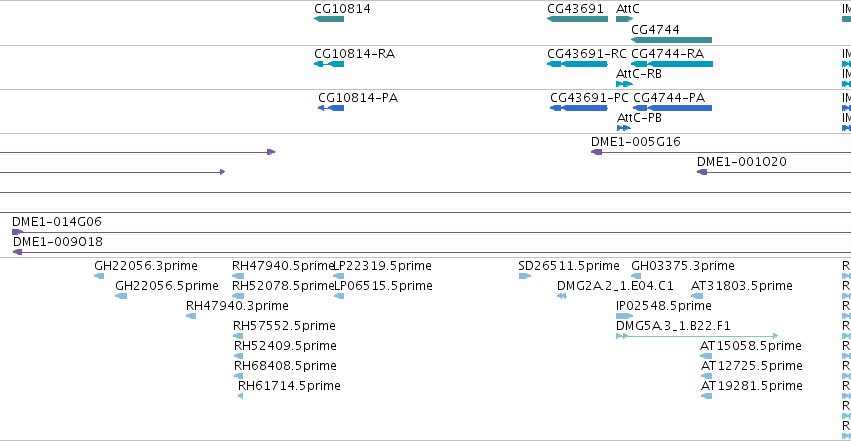Click EST RH47940.5prime label
The width and height of the screenshot is (851, 441).
283,266
